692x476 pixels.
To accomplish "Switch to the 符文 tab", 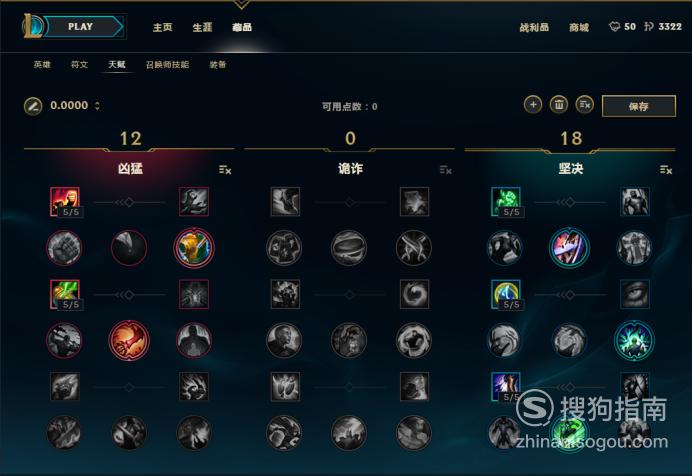I will (79, 65).
